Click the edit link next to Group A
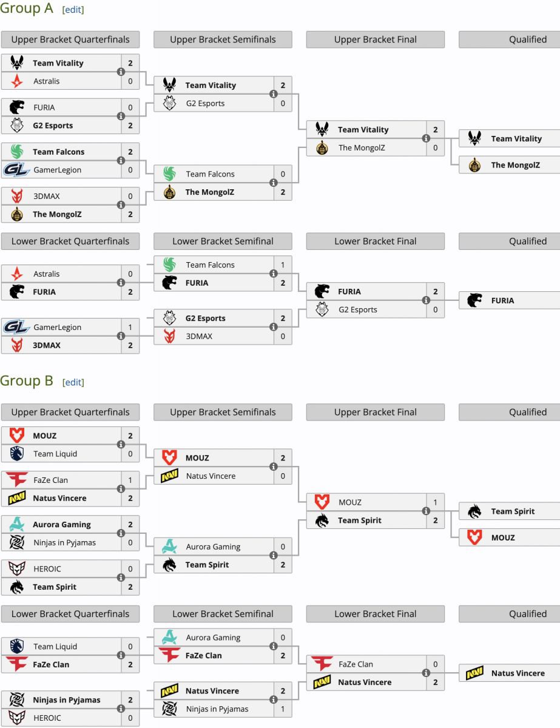This screenshot has height=728, width=560. (x=73, y=10)
